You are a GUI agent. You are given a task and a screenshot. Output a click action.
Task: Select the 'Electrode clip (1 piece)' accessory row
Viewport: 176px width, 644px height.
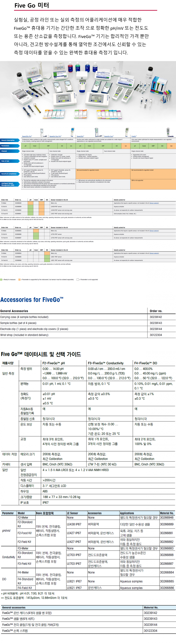[88, 329]
